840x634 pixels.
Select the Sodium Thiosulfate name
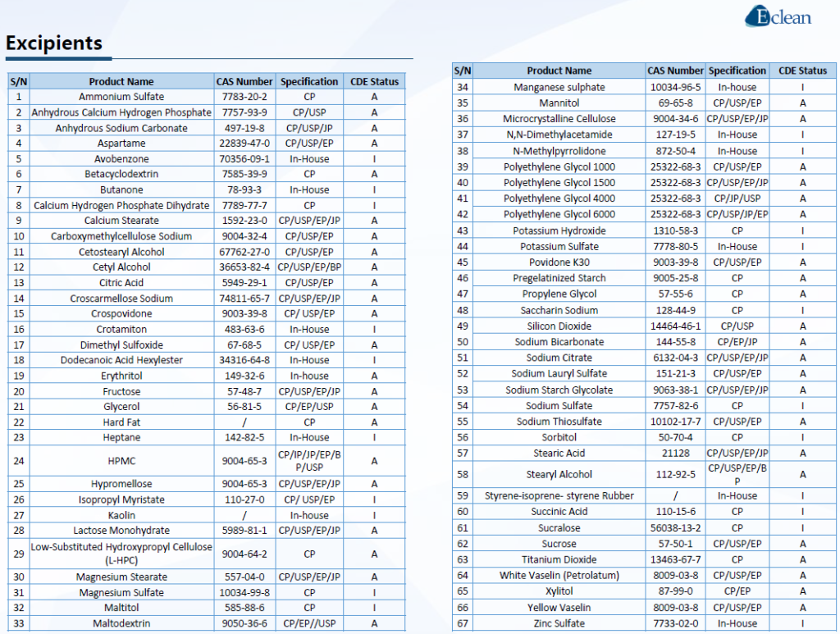[x=559, y=422]
